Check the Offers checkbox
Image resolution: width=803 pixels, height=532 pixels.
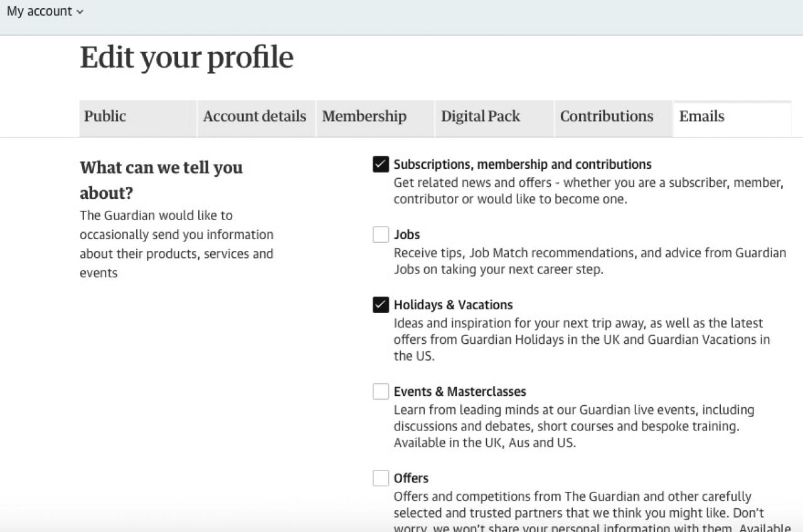(x=381, y=478)
